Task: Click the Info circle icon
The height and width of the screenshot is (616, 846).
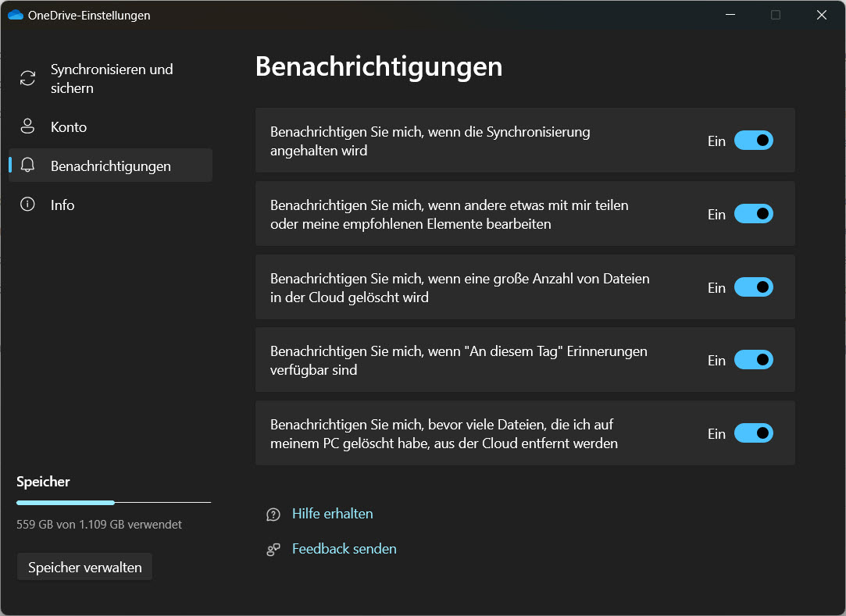Action: [x=28, y=205]
